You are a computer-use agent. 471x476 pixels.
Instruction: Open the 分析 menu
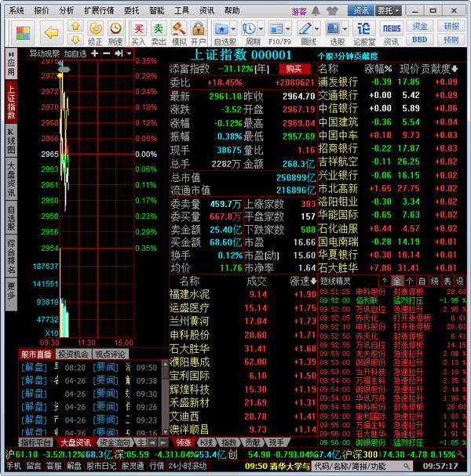point(66,11)
